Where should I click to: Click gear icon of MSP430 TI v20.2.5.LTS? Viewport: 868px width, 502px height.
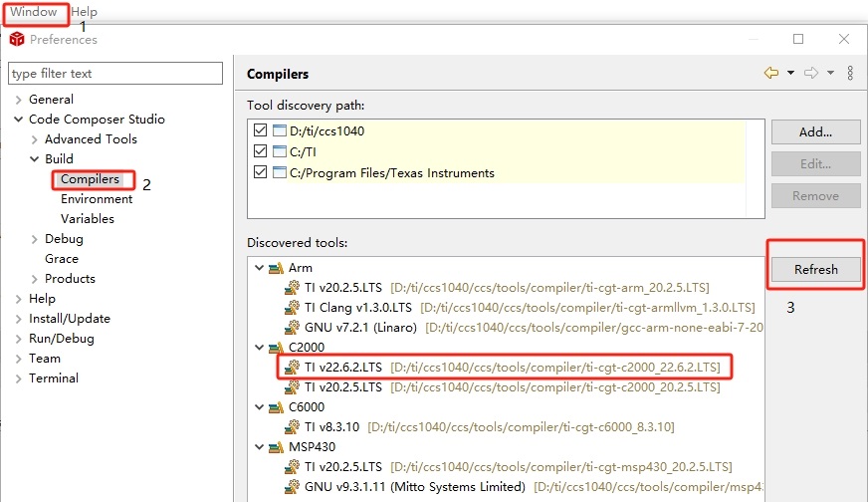point(292,466)
